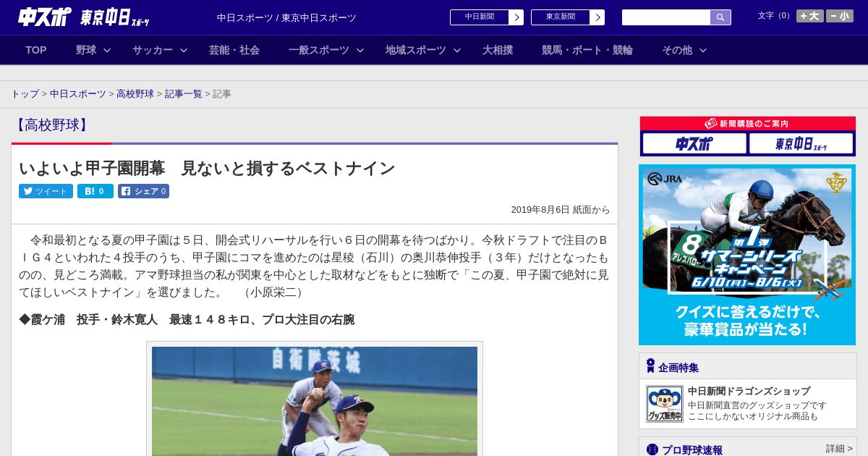This screenshot has height=456, width=868.
Task: Open 中スポ subscription banner button
Action: tap(694, 143)
